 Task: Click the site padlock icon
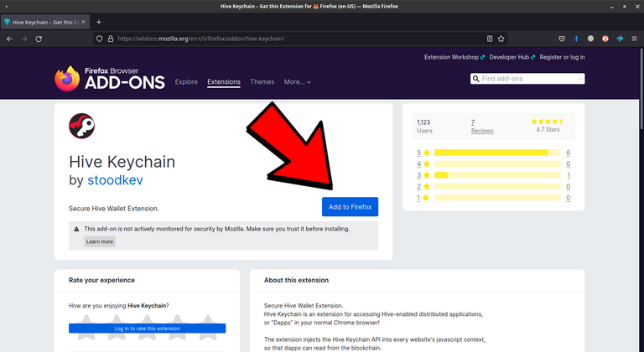pos(110,39)
